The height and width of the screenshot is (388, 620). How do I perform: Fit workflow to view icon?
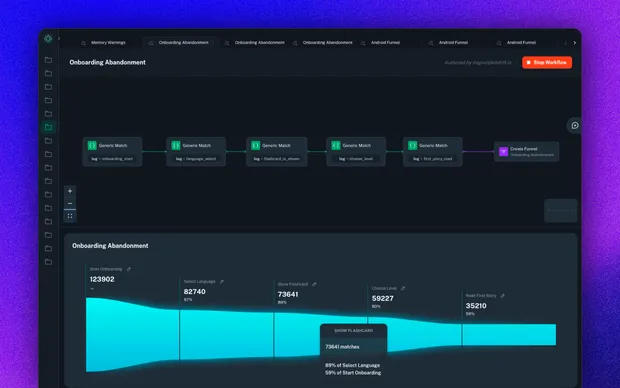point(70,216)
